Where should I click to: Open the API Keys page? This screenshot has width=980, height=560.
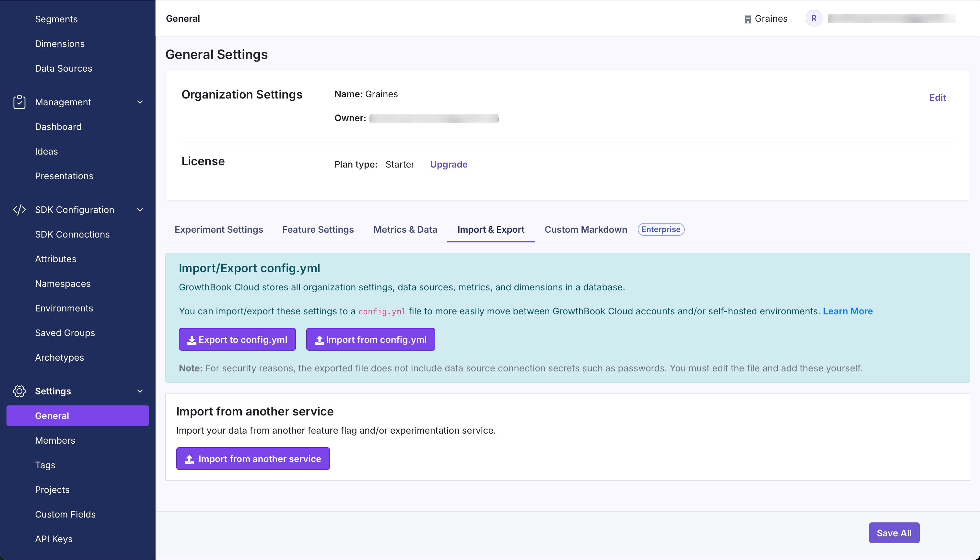pyautogui.click(x=53, y=539)
